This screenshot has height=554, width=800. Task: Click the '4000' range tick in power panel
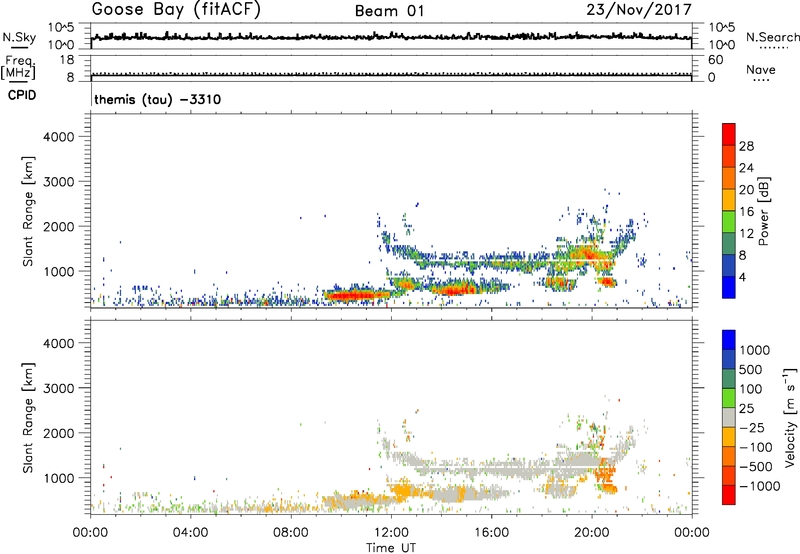[58, 137]
